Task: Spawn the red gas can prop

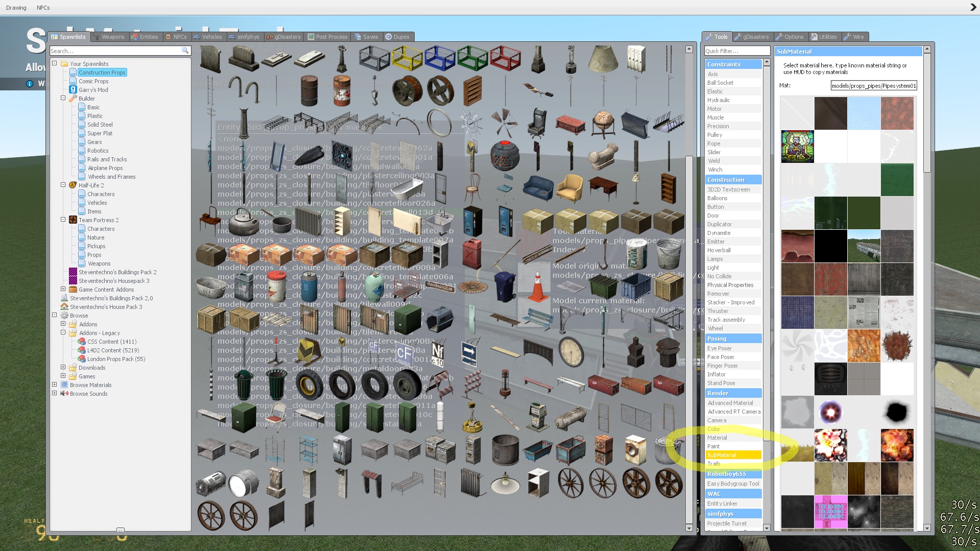Action: pyautogui.click(x=472, y=254)
